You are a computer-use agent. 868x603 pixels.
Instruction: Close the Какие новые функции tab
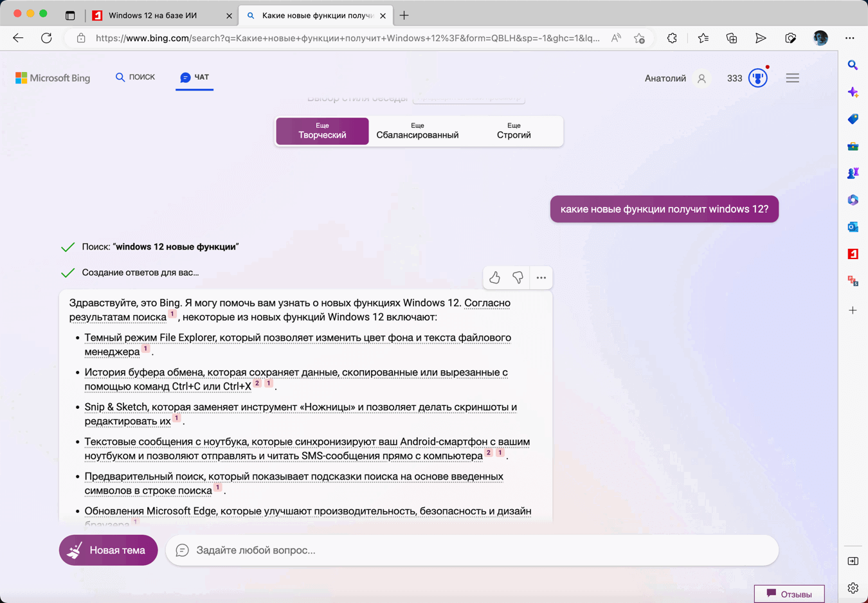coord(383,15)
